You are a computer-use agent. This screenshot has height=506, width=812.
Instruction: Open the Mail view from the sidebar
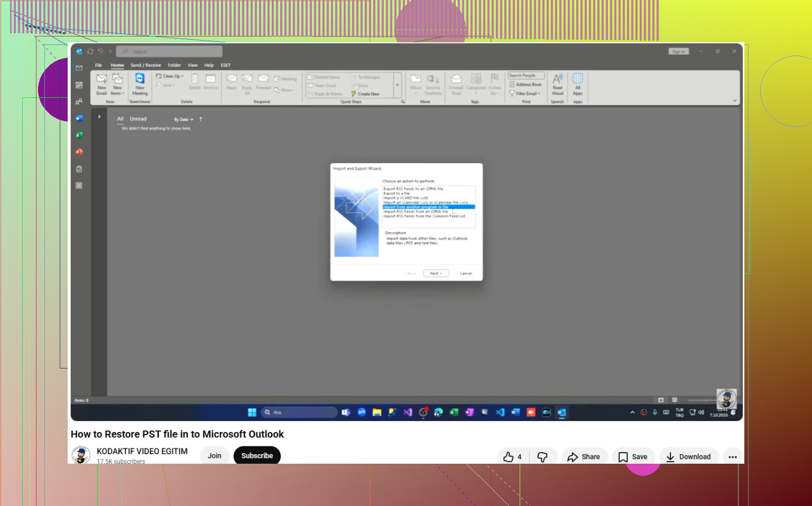(x=79, y=68)
